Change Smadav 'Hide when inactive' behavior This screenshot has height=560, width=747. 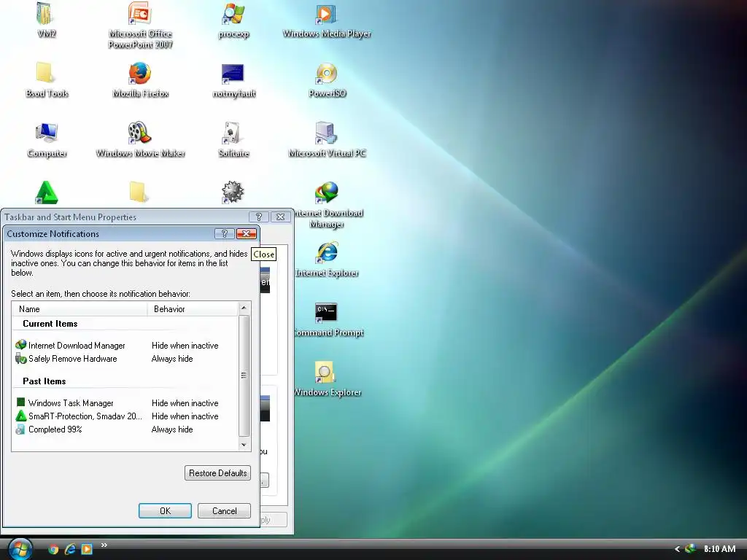click(185, 416)
